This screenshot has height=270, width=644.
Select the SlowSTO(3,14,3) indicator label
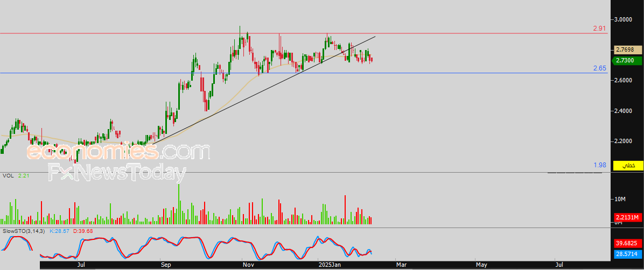click(24, 231)
